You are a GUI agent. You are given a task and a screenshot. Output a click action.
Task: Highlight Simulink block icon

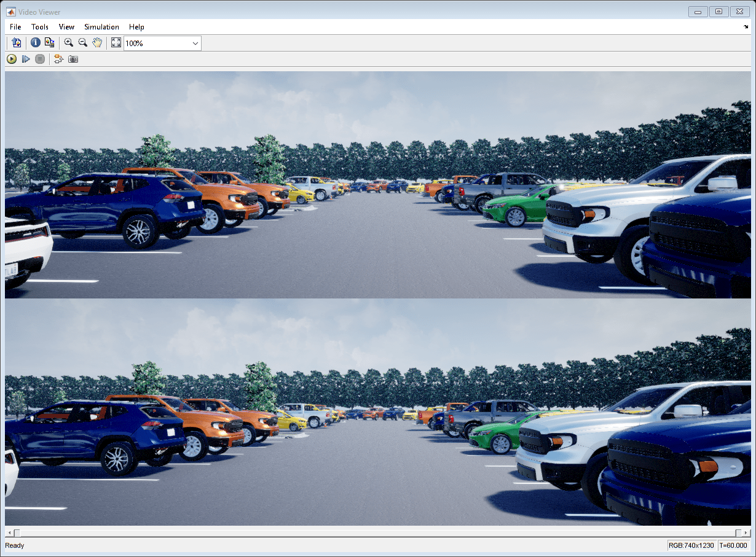pos(59,59)
